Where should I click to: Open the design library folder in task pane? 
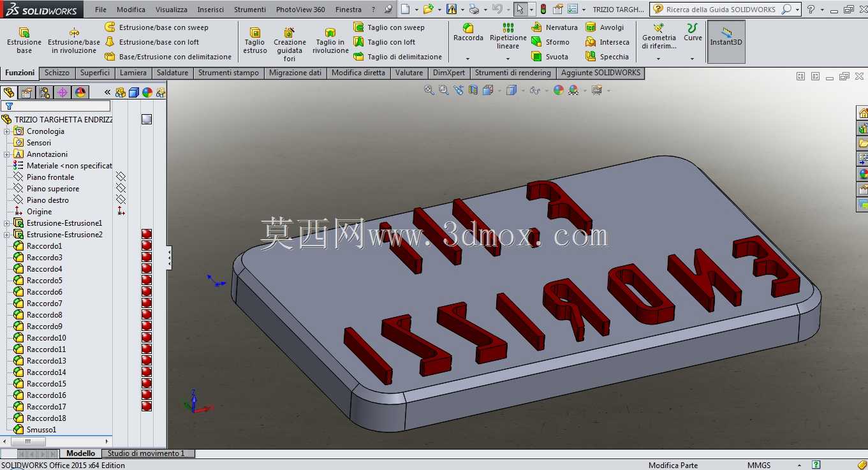pyautogui.click(x=863, y=143)
